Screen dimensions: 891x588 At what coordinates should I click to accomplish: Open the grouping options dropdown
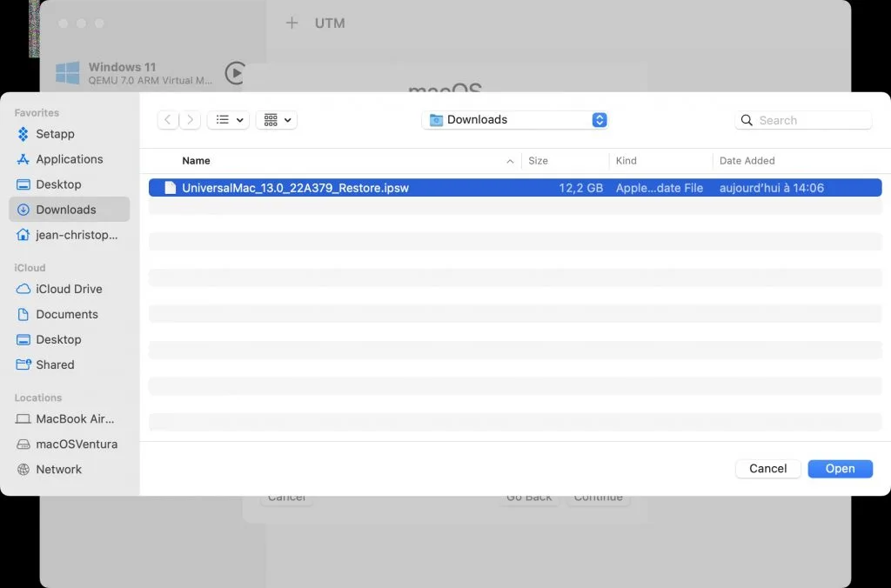click(x=277, y=120)
